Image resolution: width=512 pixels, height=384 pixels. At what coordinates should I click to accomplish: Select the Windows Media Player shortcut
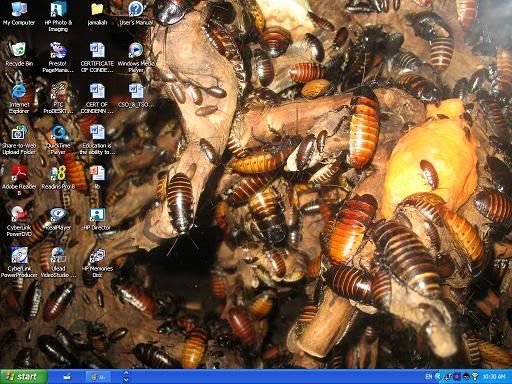click(136, 58)
